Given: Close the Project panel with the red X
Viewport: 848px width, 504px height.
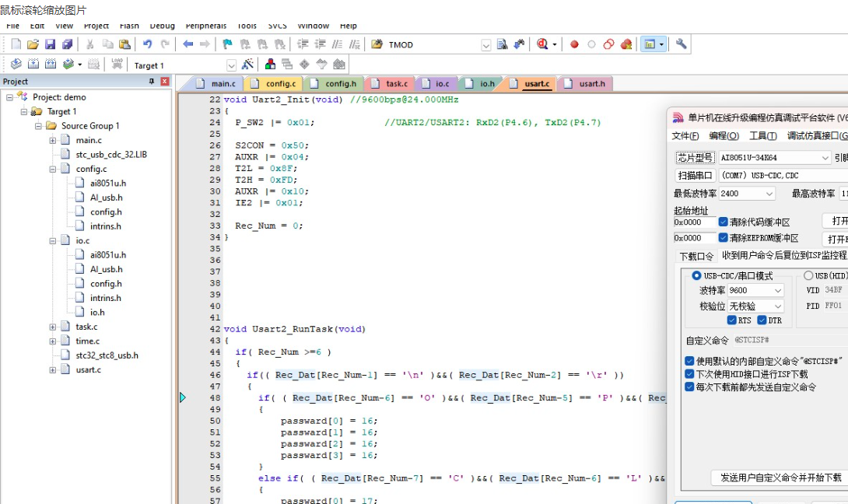Looking at the screenshot, I should pyautogui.click(x=165, y=81).
